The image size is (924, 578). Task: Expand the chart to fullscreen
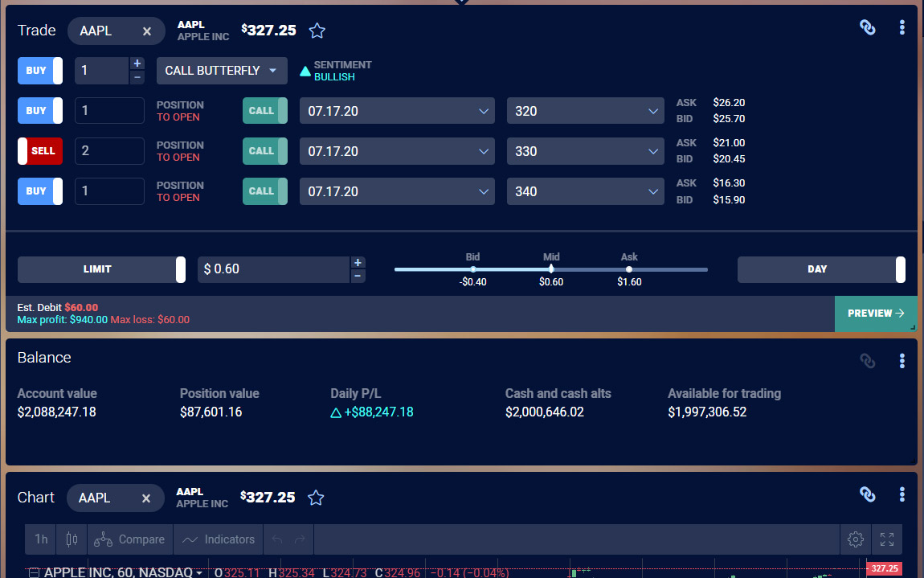click(887, 539)
